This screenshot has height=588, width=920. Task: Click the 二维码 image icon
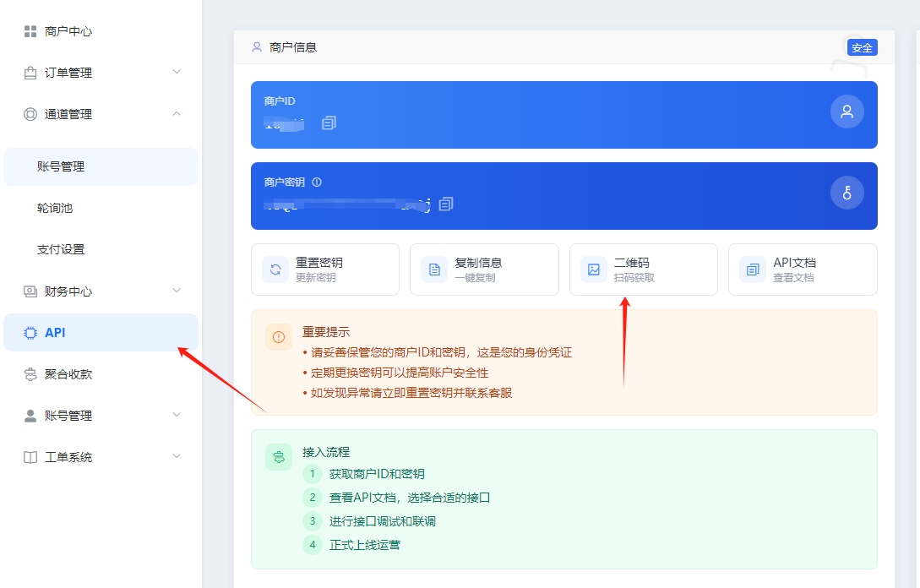point(594,269)
